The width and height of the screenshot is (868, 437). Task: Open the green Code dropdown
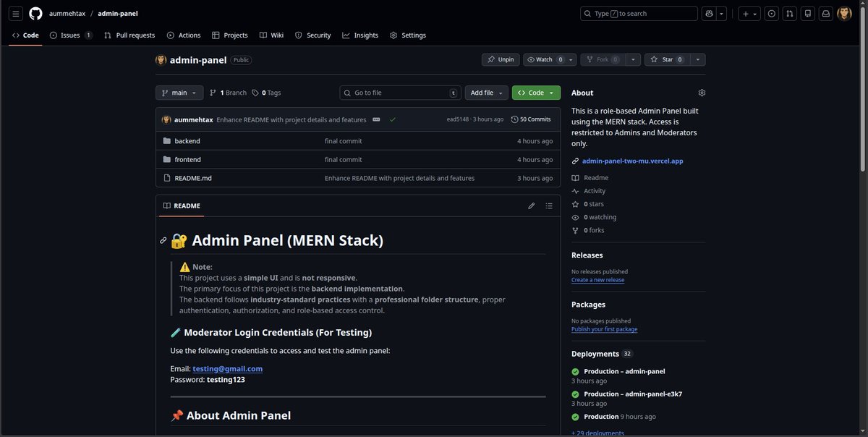pyautogui.click(x=536, y=93)
